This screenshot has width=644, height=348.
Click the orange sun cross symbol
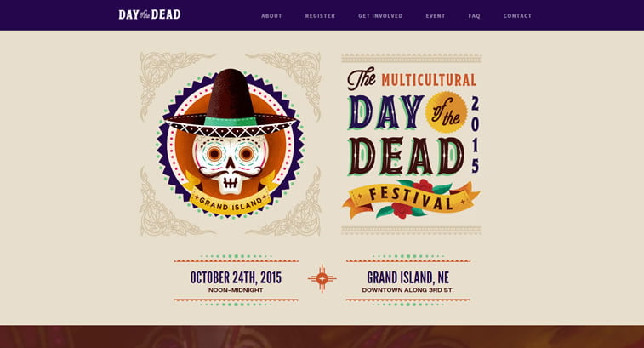(322, 278)
